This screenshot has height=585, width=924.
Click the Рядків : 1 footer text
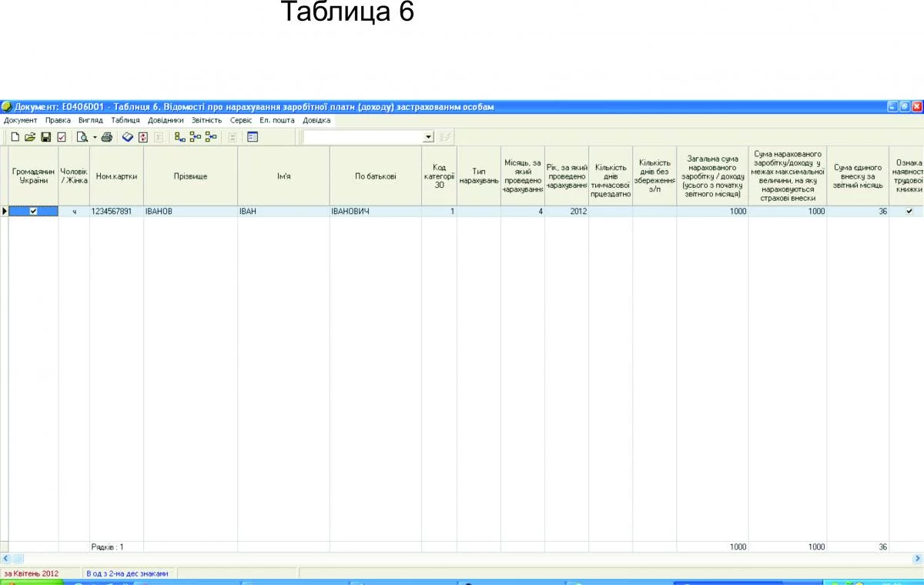tap(107, 547)
